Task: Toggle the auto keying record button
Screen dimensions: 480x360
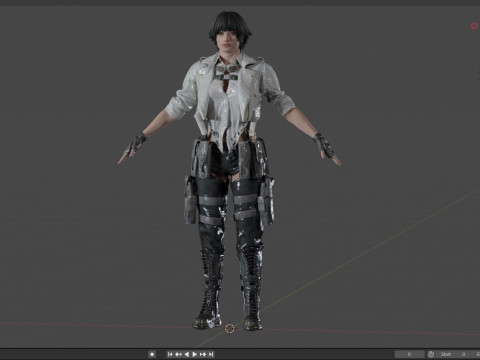Action: click(x=152, y=354)
